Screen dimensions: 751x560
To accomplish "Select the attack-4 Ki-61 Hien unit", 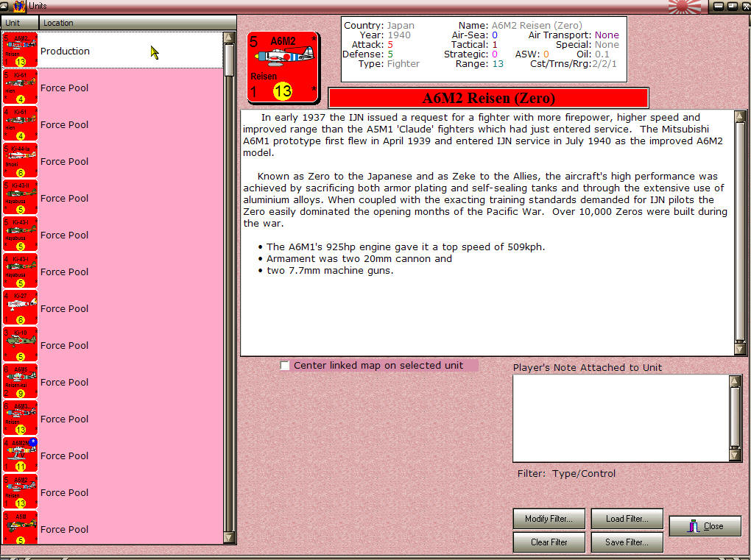I will pos(20,124).
